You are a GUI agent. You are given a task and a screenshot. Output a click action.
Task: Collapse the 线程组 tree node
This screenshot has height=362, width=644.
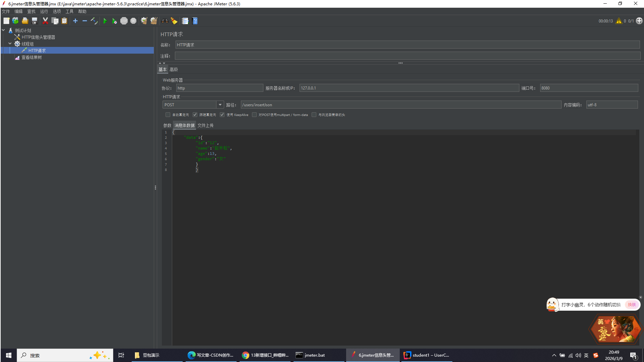(10, 44)
